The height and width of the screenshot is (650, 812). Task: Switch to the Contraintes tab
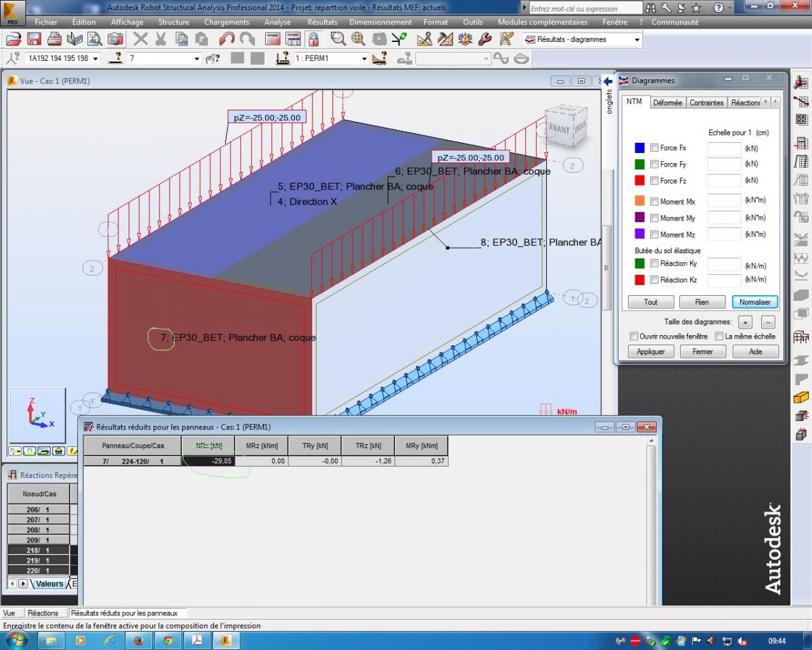click(706, 103)
